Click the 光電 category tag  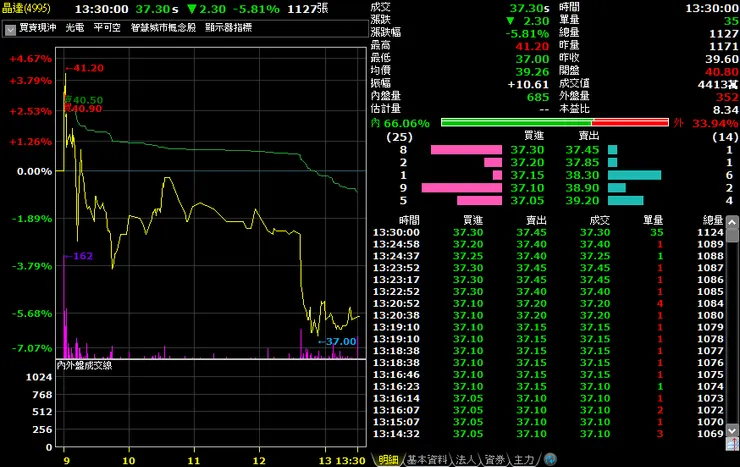point(75,28)
